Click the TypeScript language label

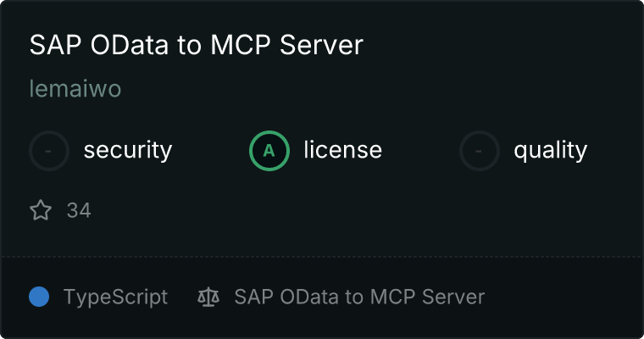[x=115, y=297]
